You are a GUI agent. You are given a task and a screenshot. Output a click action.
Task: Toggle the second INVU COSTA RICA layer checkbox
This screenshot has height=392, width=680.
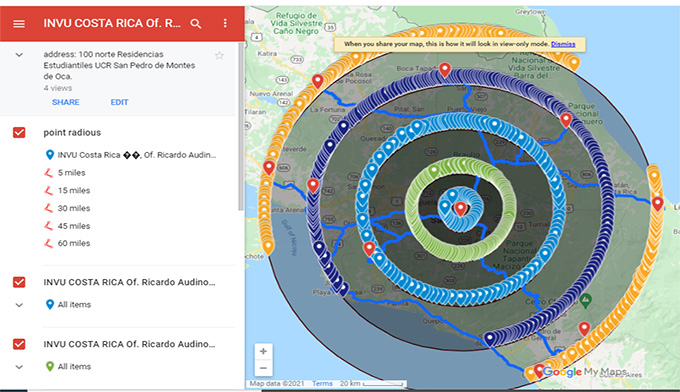[19, 282]
